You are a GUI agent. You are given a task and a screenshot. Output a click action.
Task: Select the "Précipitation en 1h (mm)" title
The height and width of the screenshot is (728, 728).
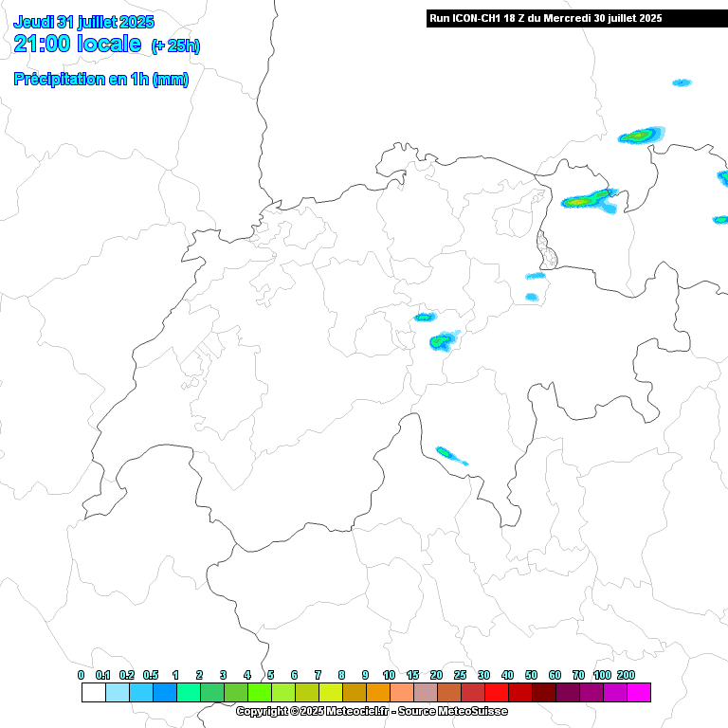coord(101,79)
